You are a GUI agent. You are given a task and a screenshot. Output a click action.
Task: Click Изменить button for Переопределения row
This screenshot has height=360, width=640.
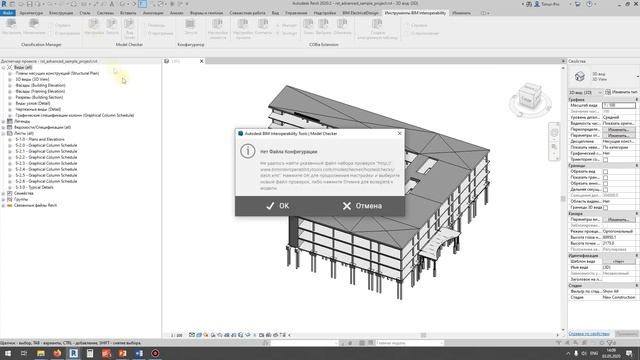(x=618, y=129)
